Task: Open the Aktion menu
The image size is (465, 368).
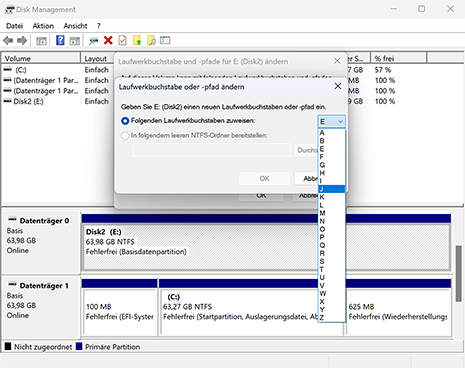Action: coord(43,26)
